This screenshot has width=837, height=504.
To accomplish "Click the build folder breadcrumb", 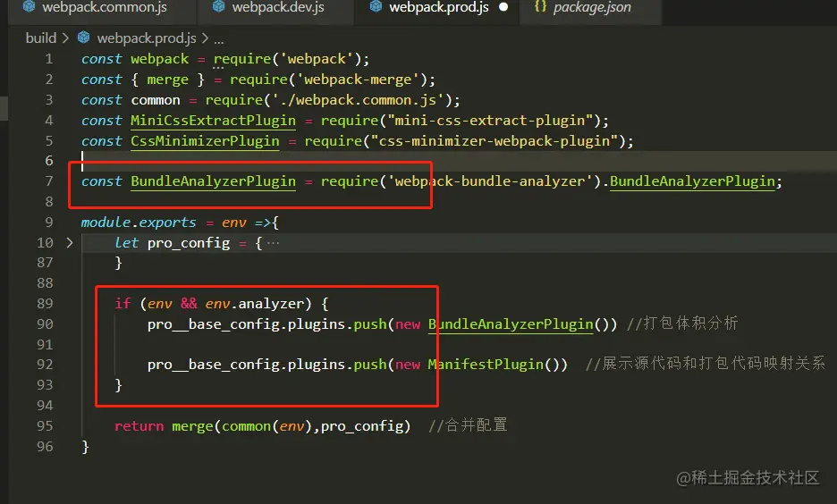I will [x=40, y=38].
